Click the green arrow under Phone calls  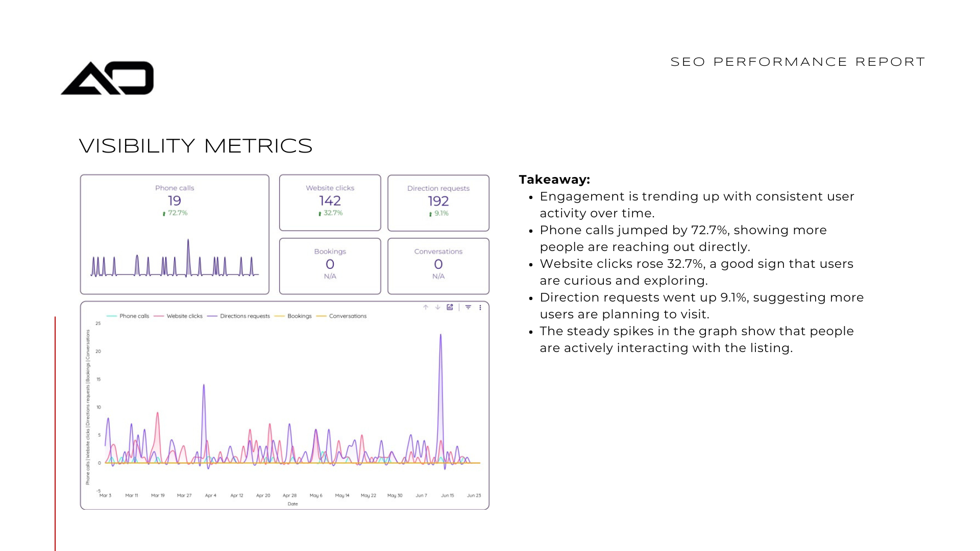coord(164,214)
